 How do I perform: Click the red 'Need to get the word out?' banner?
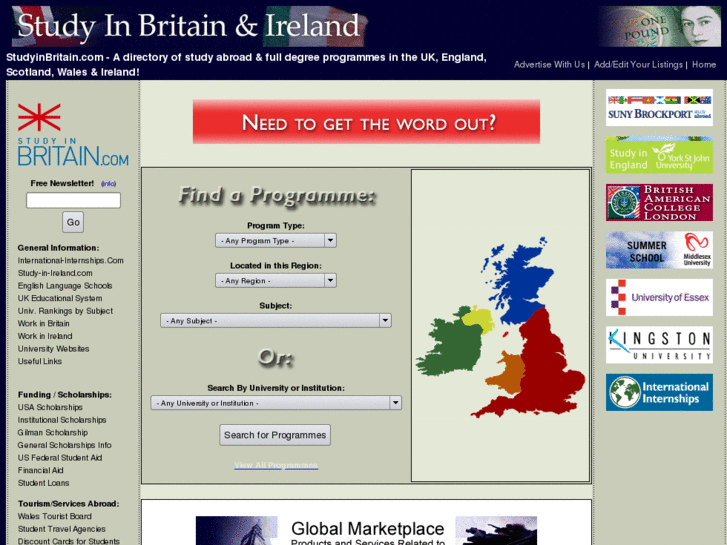(366, 122)
